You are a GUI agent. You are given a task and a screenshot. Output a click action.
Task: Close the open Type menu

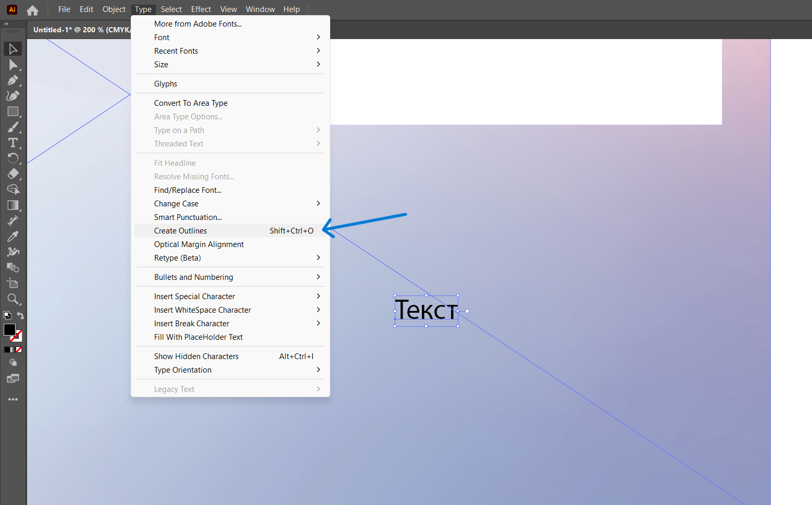coord(143,9)
